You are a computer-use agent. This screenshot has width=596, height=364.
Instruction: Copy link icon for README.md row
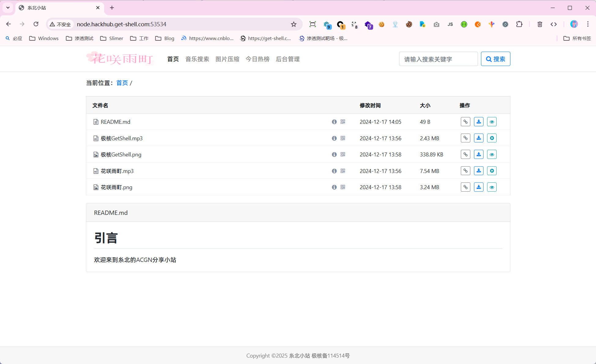coord(465,122)
